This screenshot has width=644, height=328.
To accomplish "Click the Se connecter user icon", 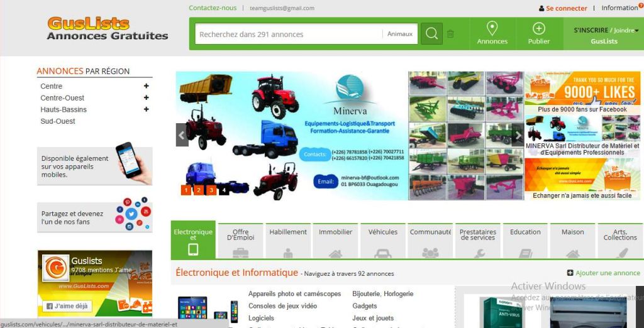I will point(541,9).
